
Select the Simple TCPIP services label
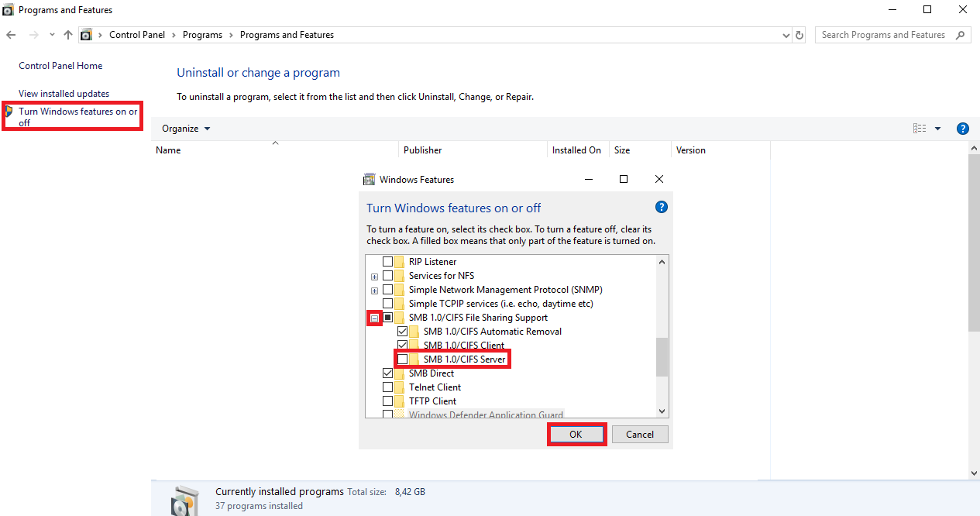tap(501, 304)
